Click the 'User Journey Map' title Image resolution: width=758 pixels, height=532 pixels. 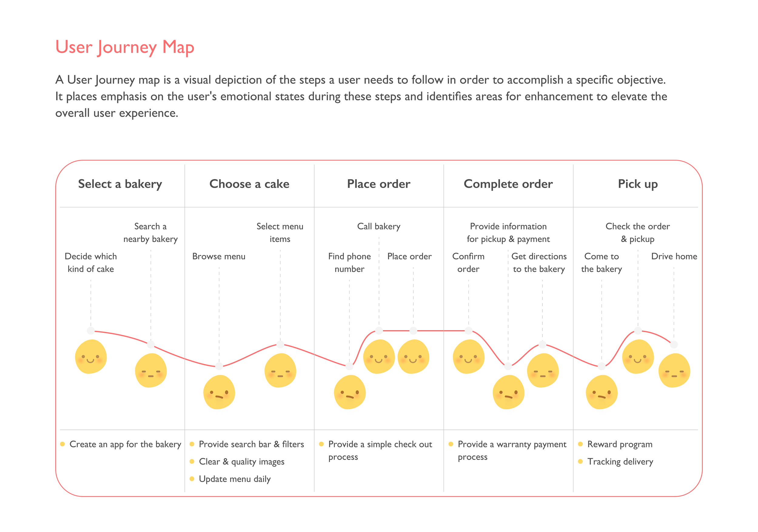pos(125,47)
